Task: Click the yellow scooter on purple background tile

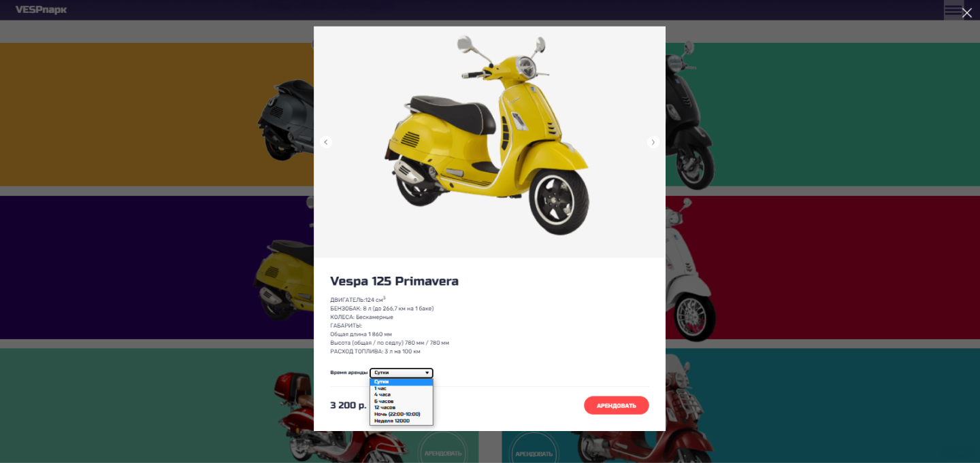Action: pyautogui.click(x=284, y=286)
